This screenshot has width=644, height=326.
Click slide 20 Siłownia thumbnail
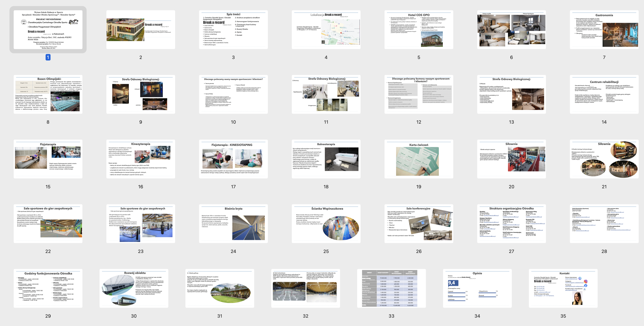pyautogui.click(x=511, y=159)
